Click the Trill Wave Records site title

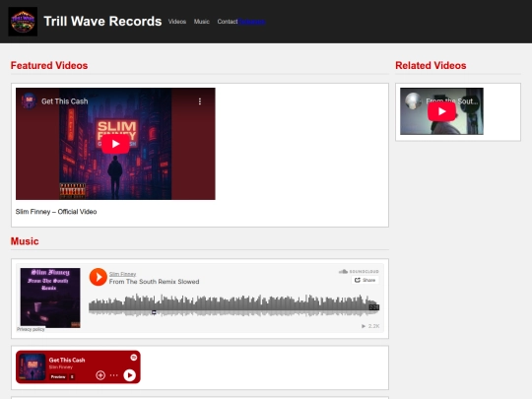coord(102,22)
